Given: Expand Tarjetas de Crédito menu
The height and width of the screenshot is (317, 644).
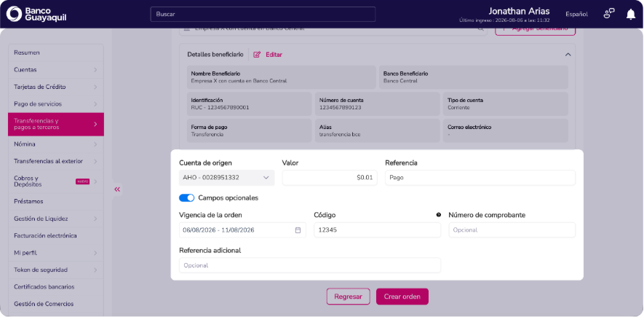Looking at the screenshot, I should [56, 87].
